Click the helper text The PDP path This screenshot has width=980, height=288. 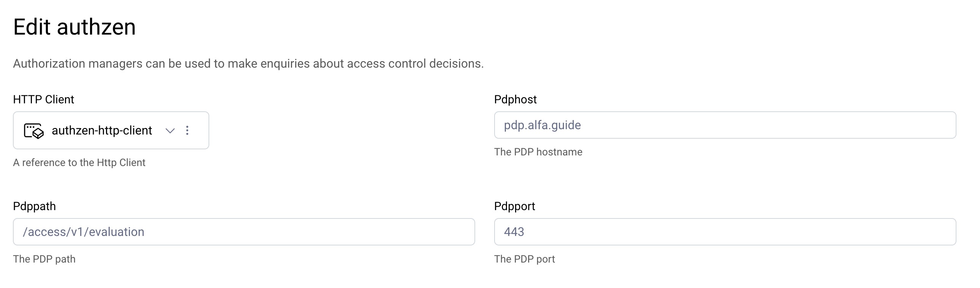pyautogui.click(x=44, y=259)
